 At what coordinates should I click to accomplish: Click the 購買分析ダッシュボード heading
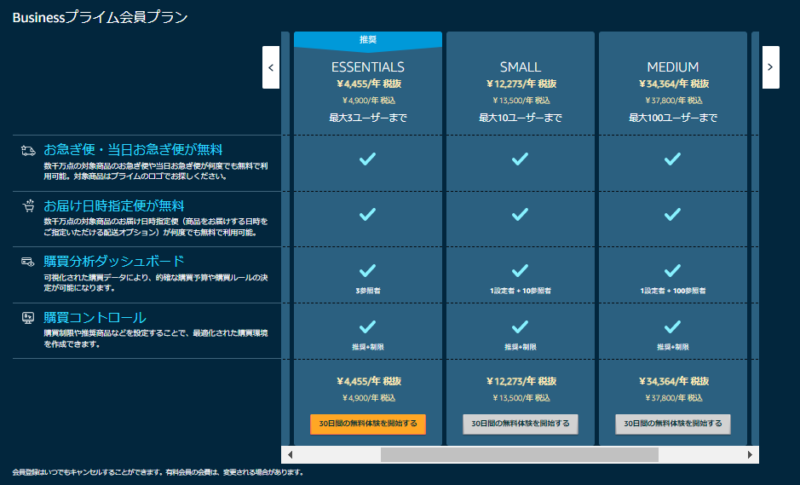point(114,261)
